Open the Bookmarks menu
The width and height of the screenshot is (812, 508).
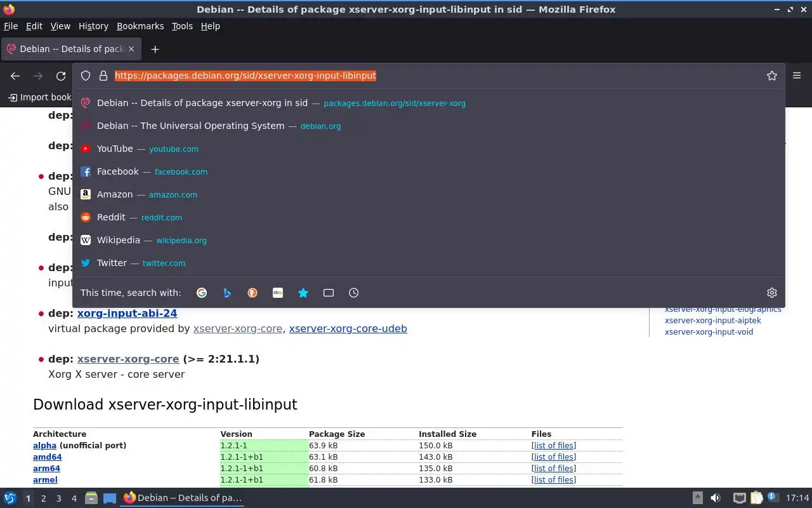pos(140,26)
